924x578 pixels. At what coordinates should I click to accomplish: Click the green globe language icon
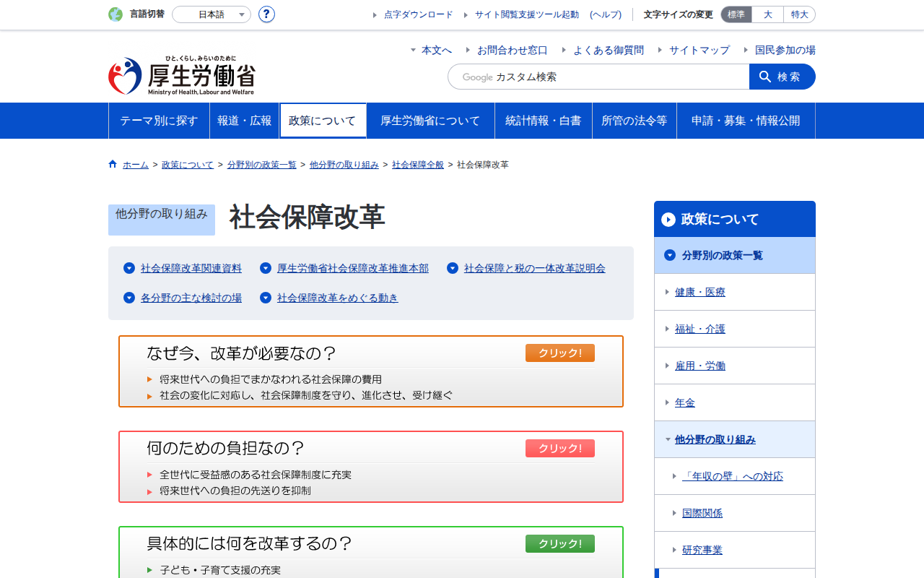(115, 14)
